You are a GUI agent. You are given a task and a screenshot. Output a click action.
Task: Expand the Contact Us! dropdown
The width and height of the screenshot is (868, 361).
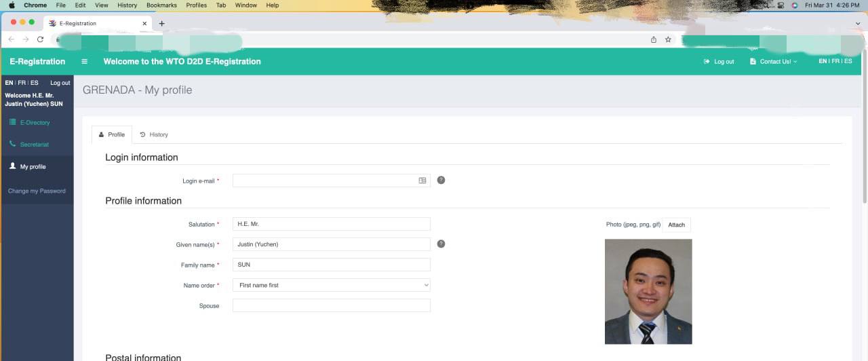point(774,61)
